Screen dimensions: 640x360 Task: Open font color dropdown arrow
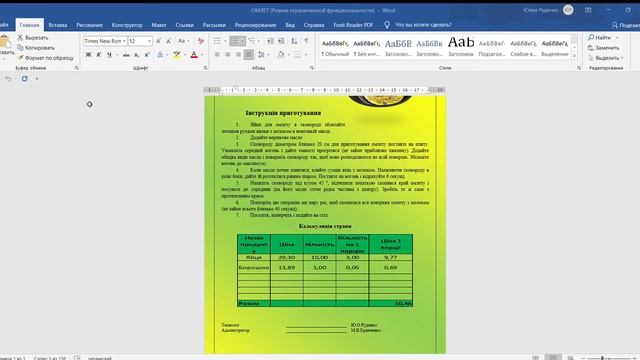(202, 55)
